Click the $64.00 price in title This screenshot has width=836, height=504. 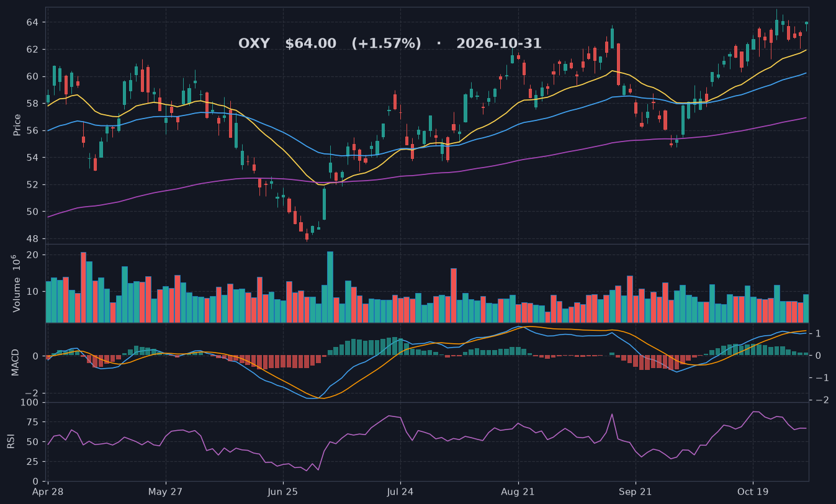pyautogui.click(x=310, y=43)
